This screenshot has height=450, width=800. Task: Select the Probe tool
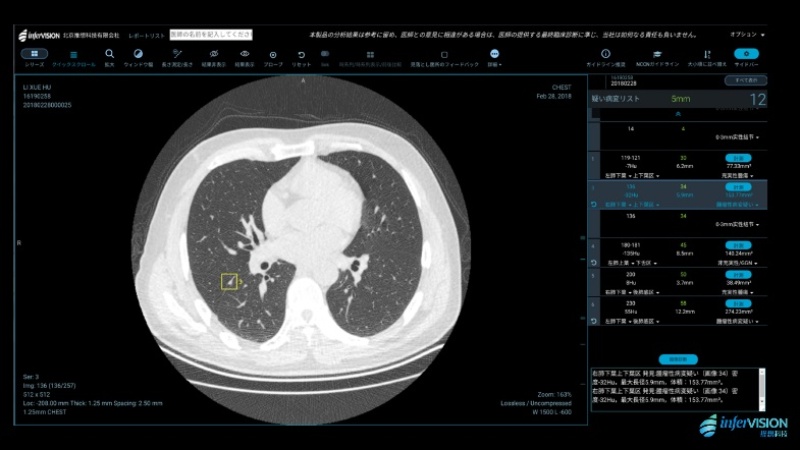[x=273, y=55]
